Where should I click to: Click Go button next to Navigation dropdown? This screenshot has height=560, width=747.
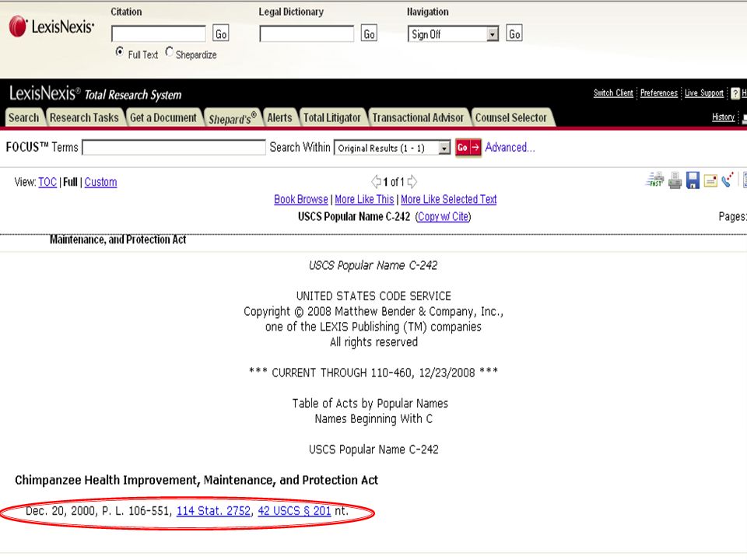pyautogui.click(x=514, y=33)
